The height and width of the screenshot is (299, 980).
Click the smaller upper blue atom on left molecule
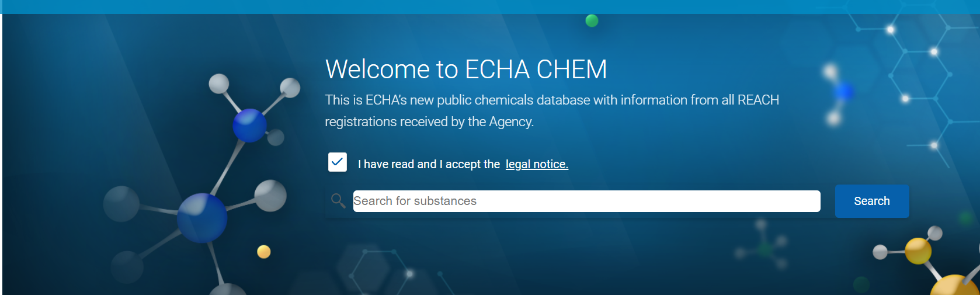tap(249, 125)
